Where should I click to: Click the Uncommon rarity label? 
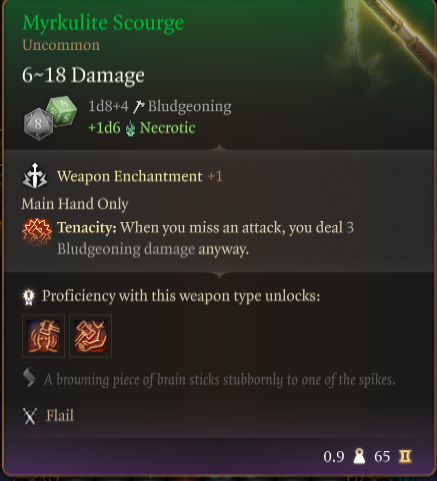coord(61,45)
